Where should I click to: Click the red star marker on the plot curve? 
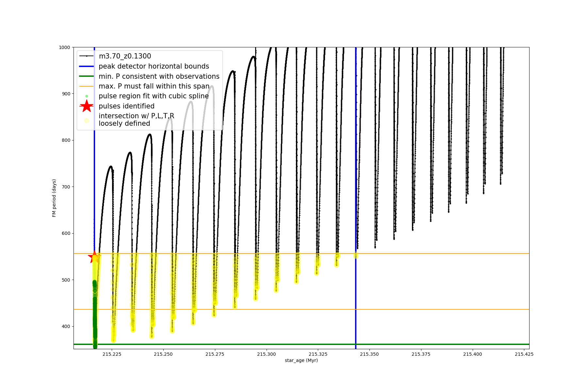(x=94, y=257)
